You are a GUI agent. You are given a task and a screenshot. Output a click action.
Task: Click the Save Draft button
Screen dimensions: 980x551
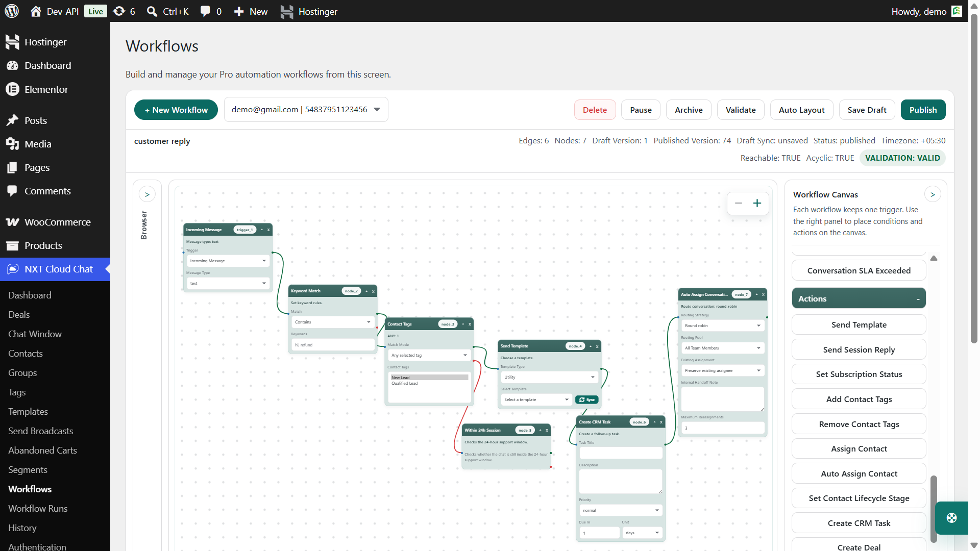pos(867,110)
